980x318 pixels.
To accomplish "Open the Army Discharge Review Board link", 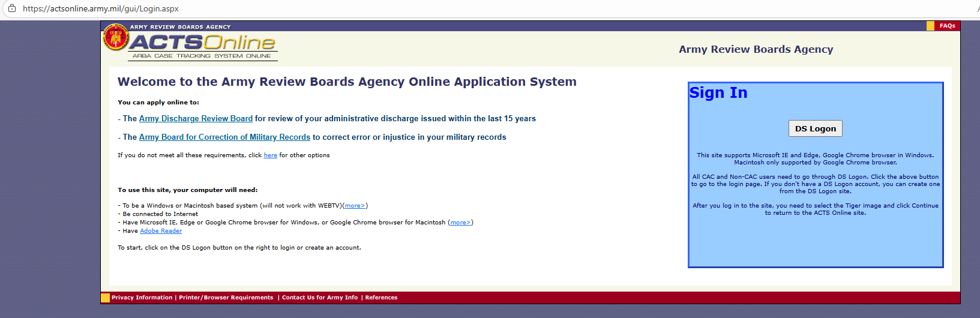I will click(x=196, y=119).
